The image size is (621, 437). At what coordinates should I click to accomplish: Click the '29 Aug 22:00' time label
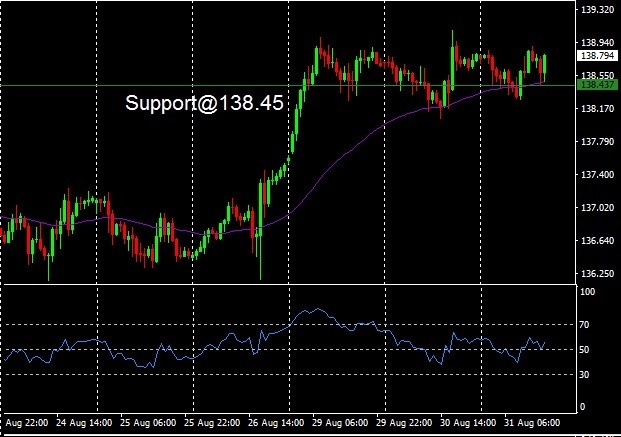404,423
